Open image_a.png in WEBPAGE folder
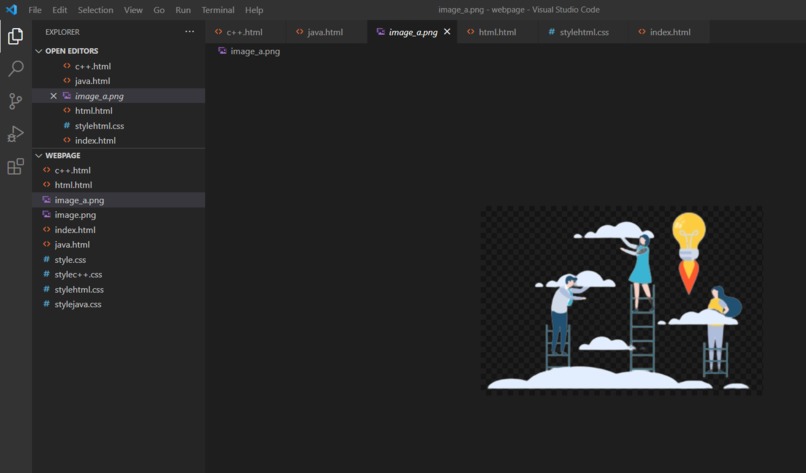The image size is (806, 473). point(119,200)
